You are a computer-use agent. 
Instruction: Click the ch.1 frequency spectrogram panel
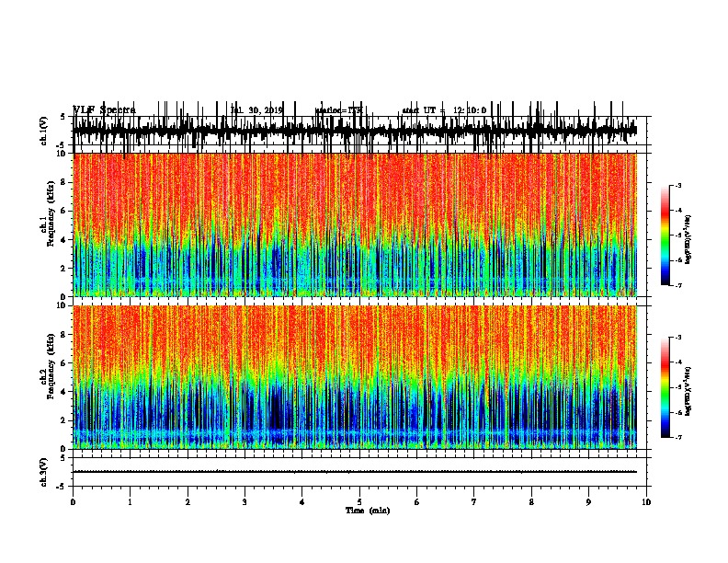click(355, 224)
